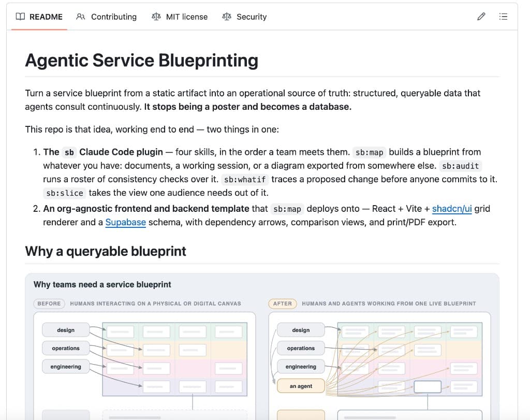Viewport: 530px width, 420px height.
Task: Follow the Supabase link
Action: click(x=126, y=222)
